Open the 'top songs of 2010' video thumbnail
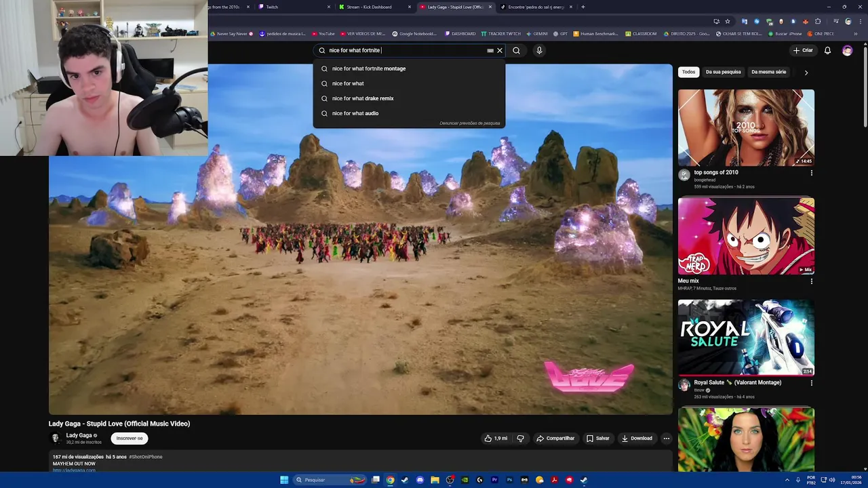 pos(746,127)
